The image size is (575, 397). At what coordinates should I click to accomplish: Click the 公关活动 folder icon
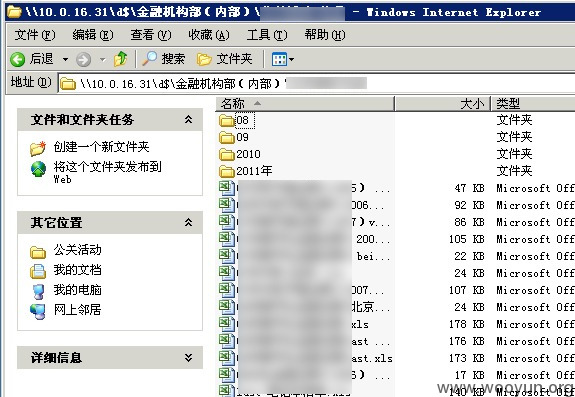tap(38, 252)
